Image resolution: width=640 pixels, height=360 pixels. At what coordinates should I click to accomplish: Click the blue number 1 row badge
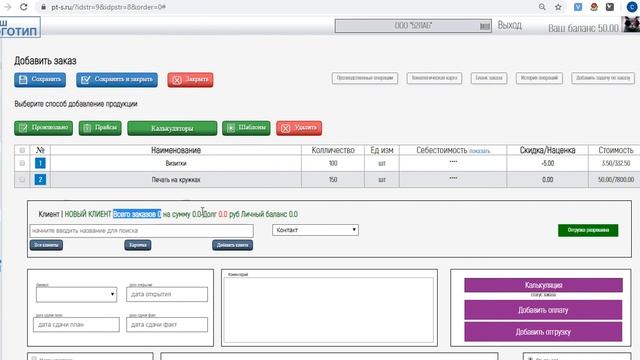(40, 163)
